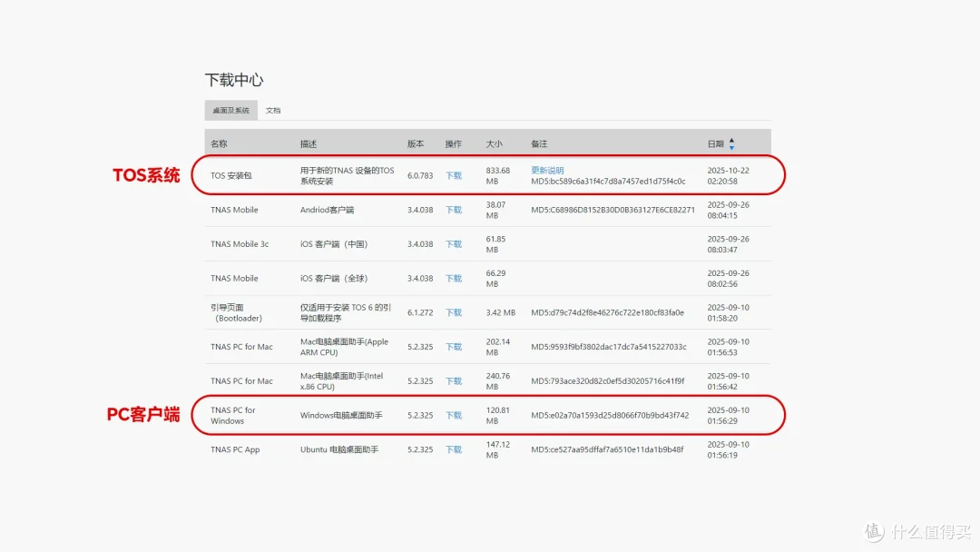Click the date 2025-09-10 01:56:19
The height and width of the screenshot is (552, 980).
click(728, 449)
